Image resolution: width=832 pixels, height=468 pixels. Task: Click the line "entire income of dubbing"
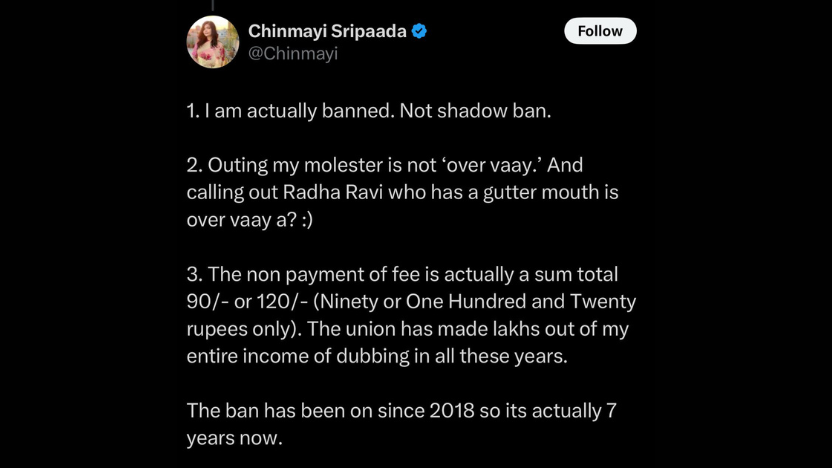click(288, 356)
